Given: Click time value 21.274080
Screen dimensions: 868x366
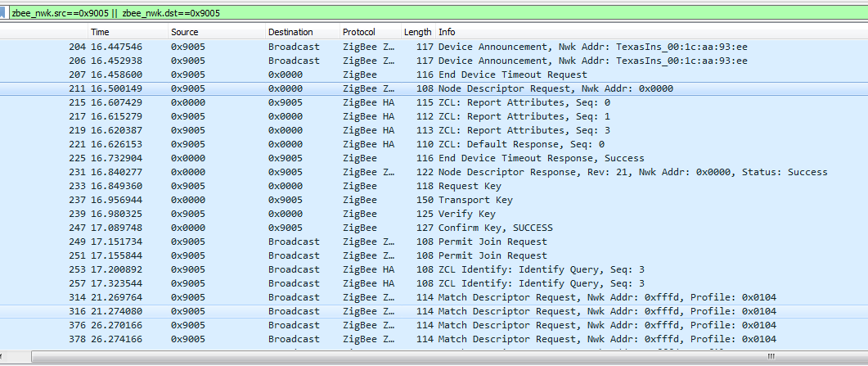Looking at the screenshot, I should click(116, 311).
